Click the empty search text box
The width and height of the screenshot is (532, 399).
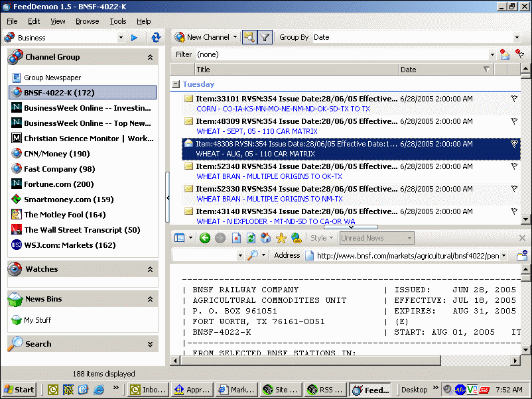[205, 255]
